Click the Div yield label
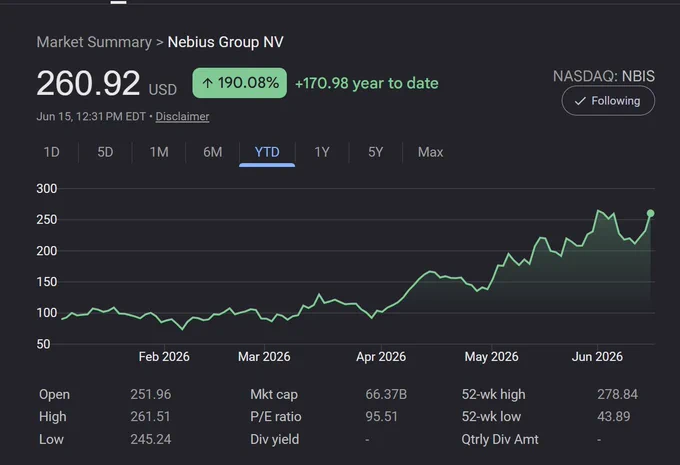680x465 pixels. click(275, 439)
